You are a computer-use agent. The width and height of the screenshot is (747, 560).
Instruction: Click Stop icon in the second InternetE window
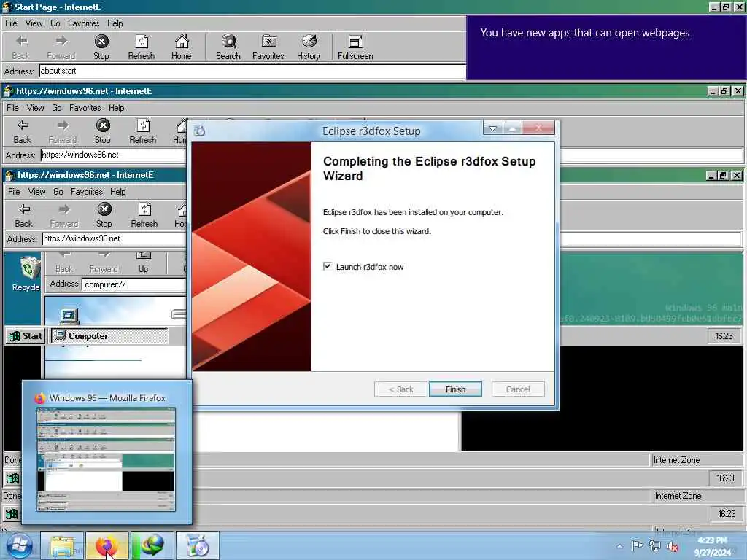tap(102, 131)
